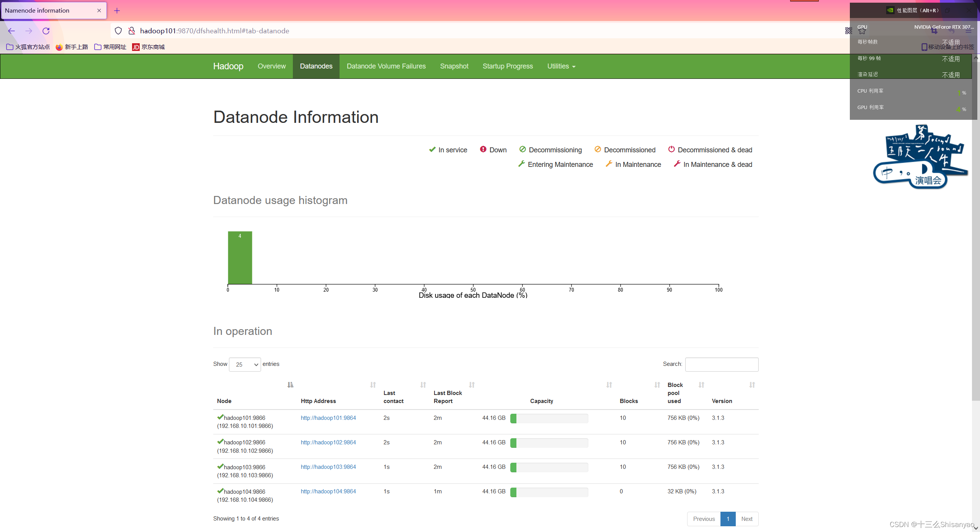Select the Show entries dropdown
This screenshot has height=532, width=980.
click(245, 364)
